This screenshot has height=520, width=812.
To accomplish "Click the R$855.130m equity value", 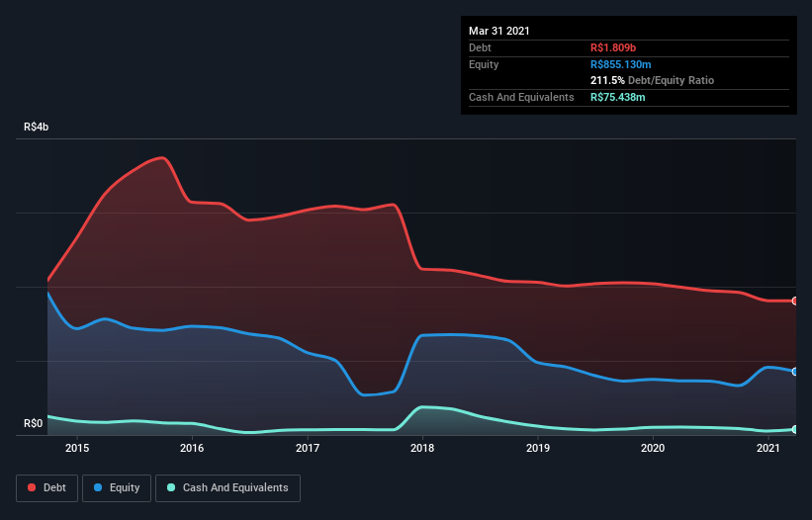I will coord(621,64).
